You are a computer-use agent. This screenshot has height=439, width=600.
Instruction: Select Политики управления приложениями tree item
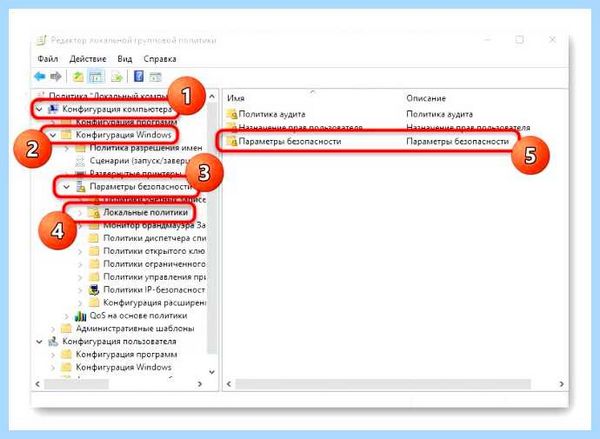[155, 277]
